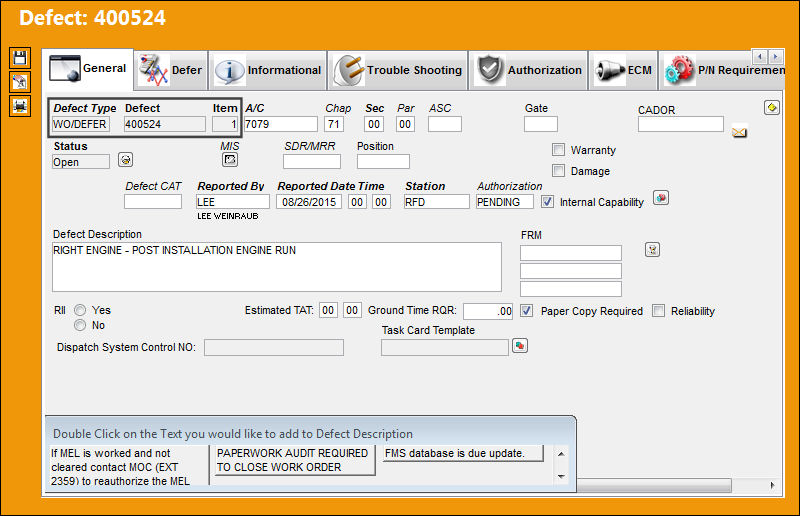The width and height of the screenshot is (800, 516).
Task: Click the Status field showing Open
Action: pos(81,162)
